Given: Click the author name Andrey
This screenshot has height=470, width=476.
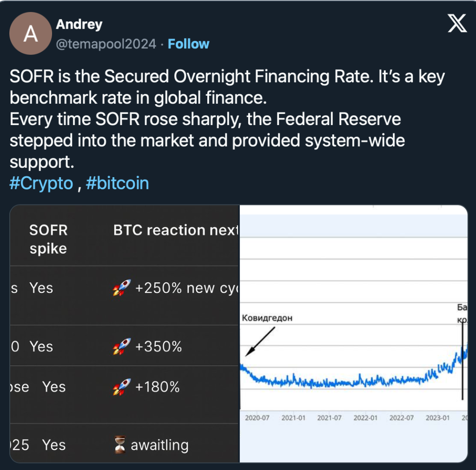Looking at the screenshot, I should coord(79,24).
